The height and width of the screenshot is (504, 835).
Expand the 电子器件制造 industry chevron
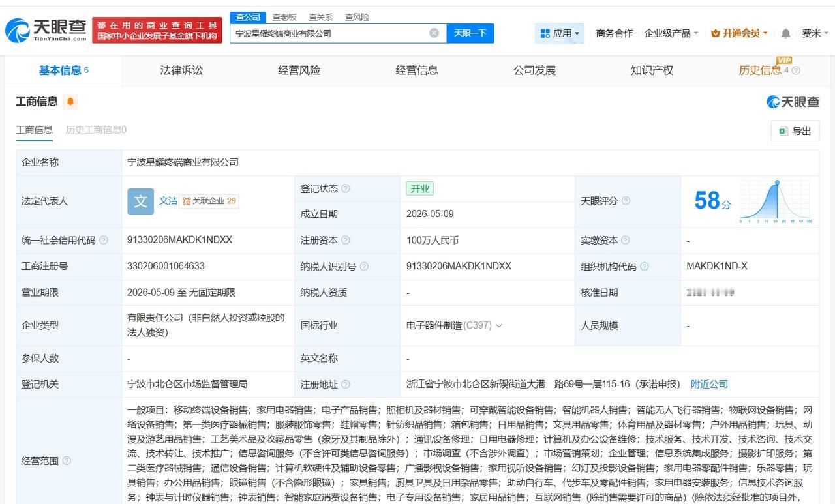coord(499,325)
